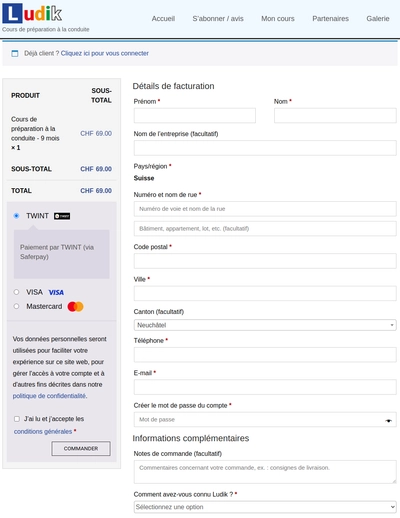
Task: Open the Galerie menu item
Action: click(x=378, y=19)
